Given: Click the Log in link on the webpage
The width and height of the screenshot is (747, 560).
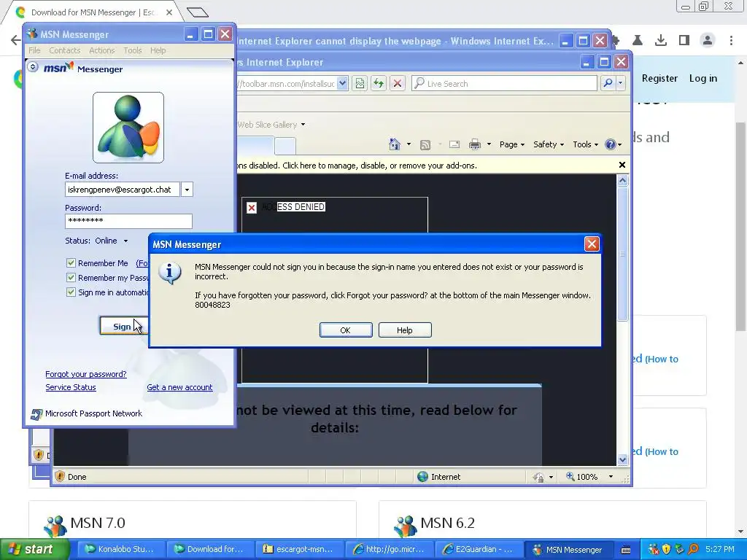Looking at the screenshot, I should tap(703, 78).
